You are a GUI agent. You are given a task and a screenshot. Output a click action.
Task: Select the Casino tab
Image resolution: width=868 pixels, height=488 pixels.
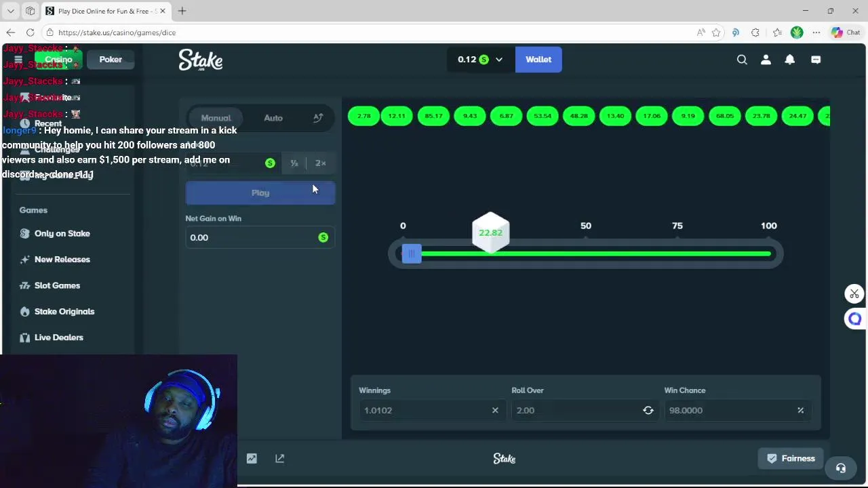[58, 60]
